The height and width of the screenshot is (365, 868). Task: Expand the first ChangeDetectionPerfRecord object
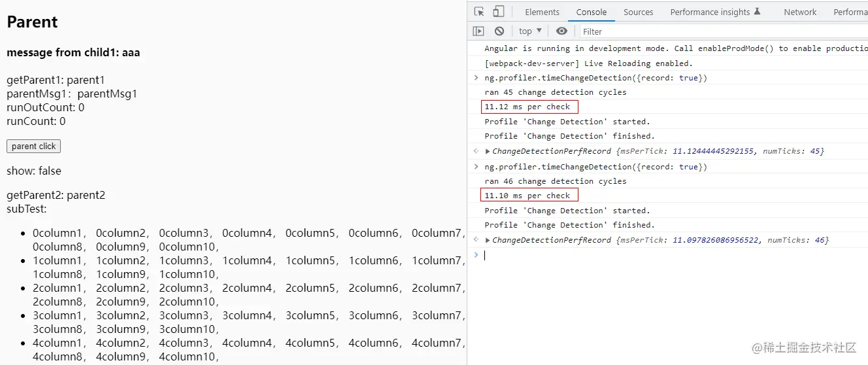coord(488,151)
